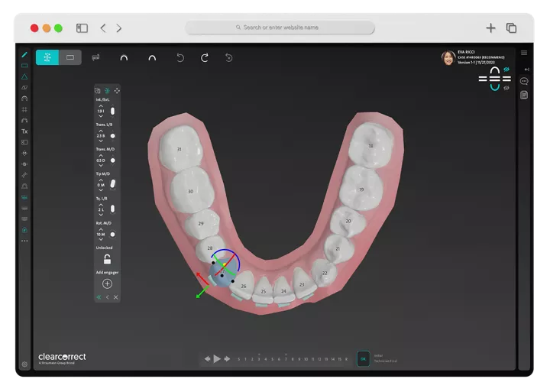This screenshot has height=392, width=550.
Task: Open the comments chat bubble icon
Action: coord(524,81)
